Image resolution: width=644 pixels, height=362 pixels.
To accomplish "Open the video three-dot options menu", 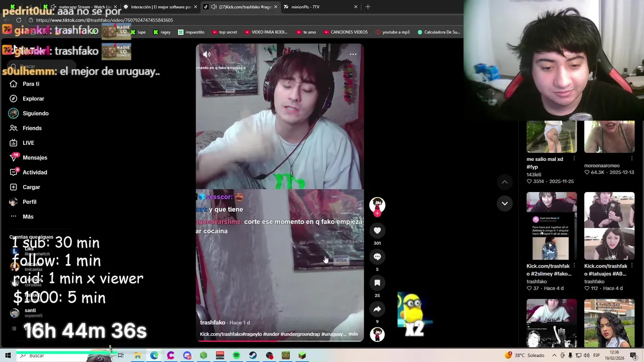I will [353, 54].
